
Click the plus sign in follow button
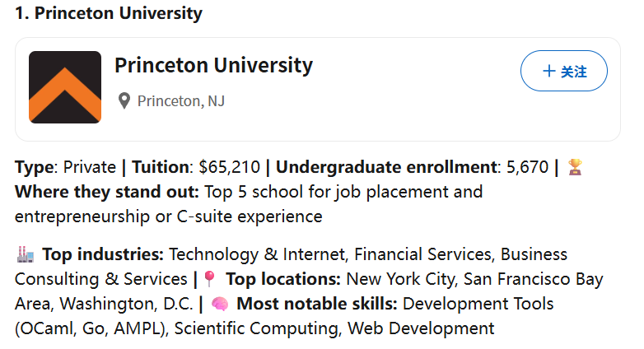[x=549, y=71]
